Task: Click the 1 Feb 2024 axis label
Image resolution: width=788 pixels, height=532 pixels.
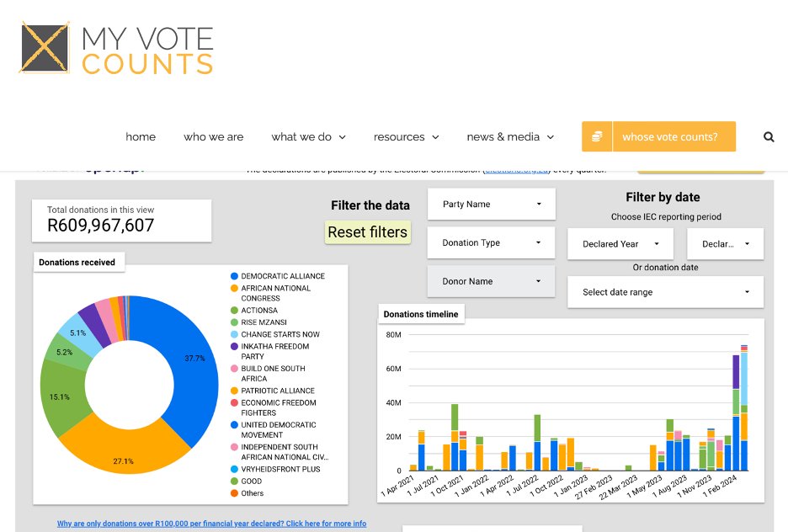Action: point(720,485)
